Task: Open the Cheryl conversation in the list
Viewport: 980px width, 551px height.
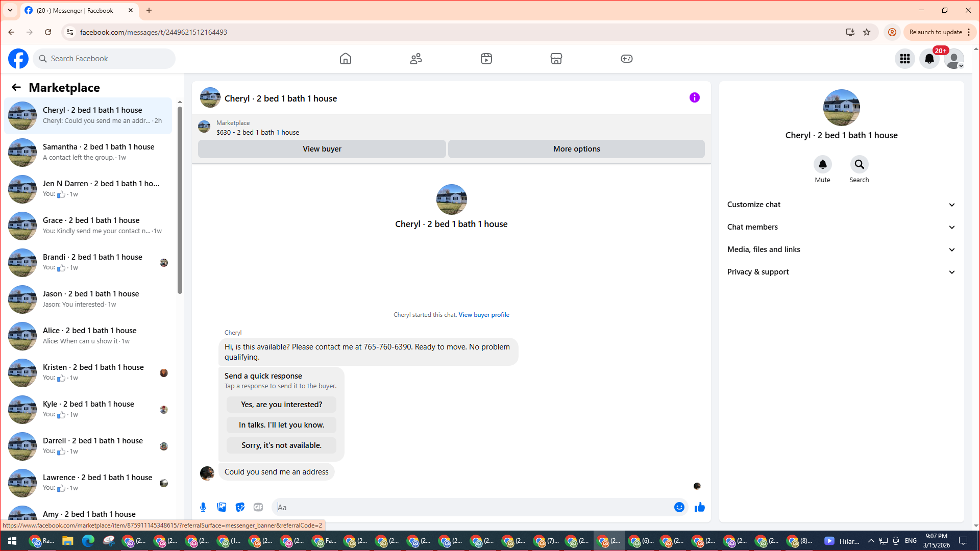Action: [x=88, y=116]
